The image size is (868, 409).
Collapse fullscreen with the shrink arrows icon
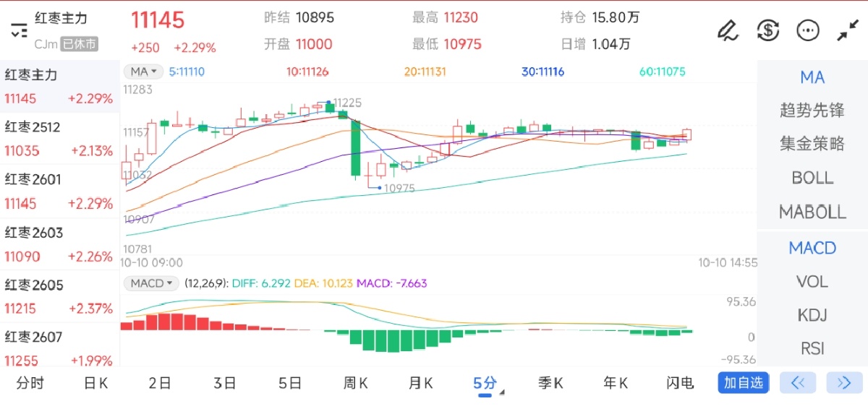[847, 30]
